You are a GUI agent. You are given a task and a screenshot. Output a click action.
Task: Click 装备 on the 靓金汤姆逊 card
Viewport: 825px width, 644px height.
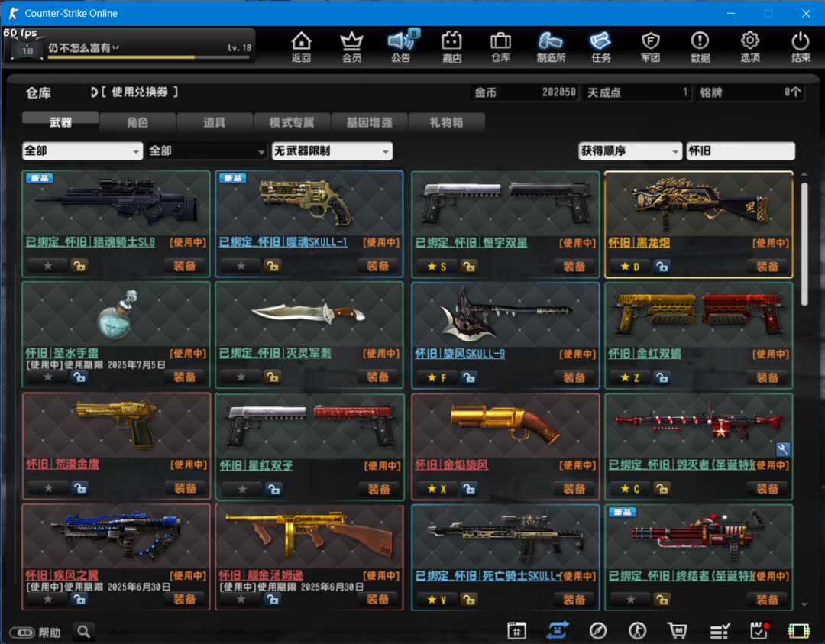pos(378,599)
